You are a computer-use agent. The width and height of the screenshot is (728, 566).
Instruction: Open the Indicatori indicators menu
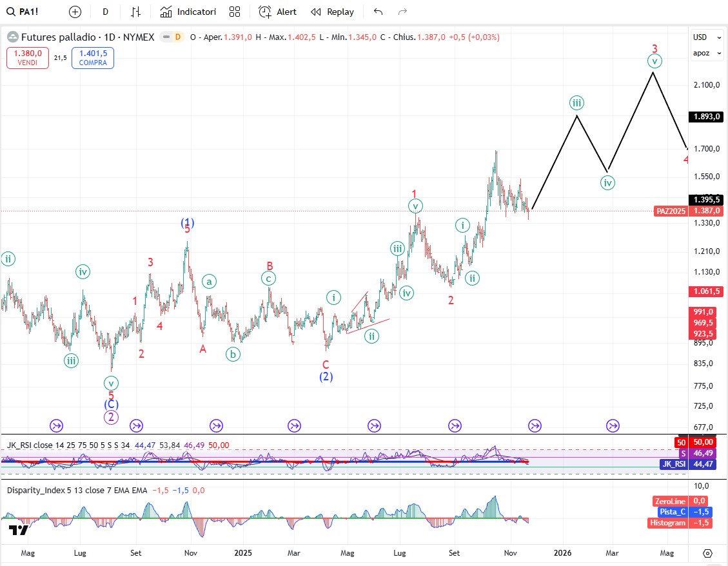point(188,12)
